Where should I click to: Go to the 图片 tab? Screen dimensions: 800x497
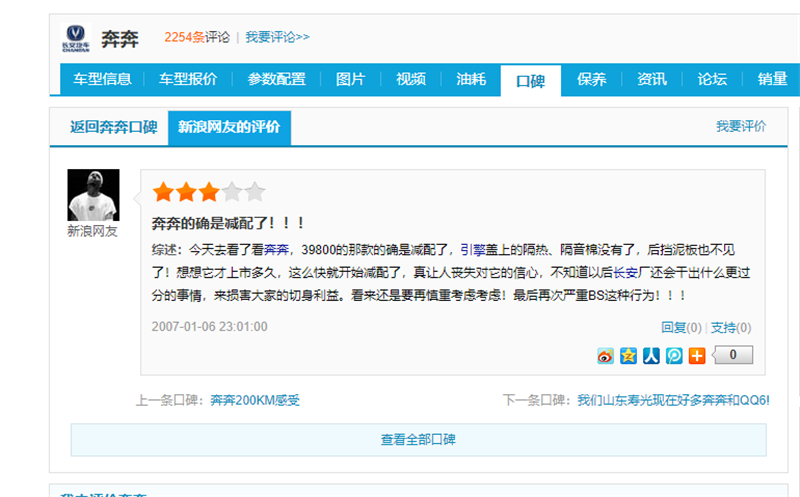(x=350, y=79)
